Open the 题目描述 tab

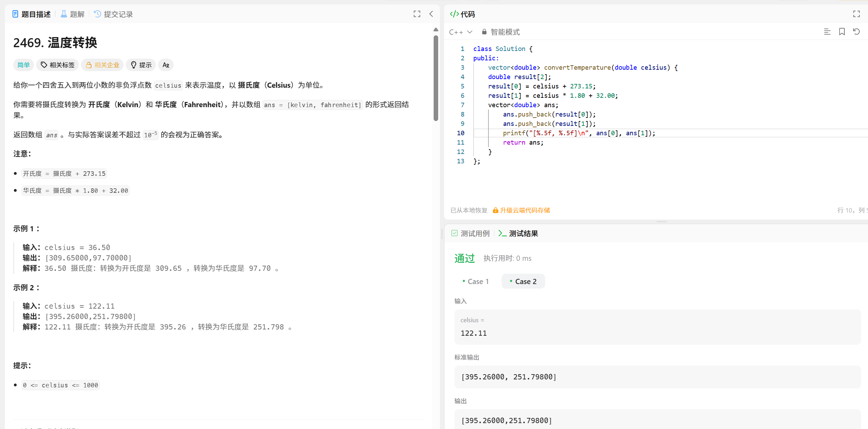[32, 14]
